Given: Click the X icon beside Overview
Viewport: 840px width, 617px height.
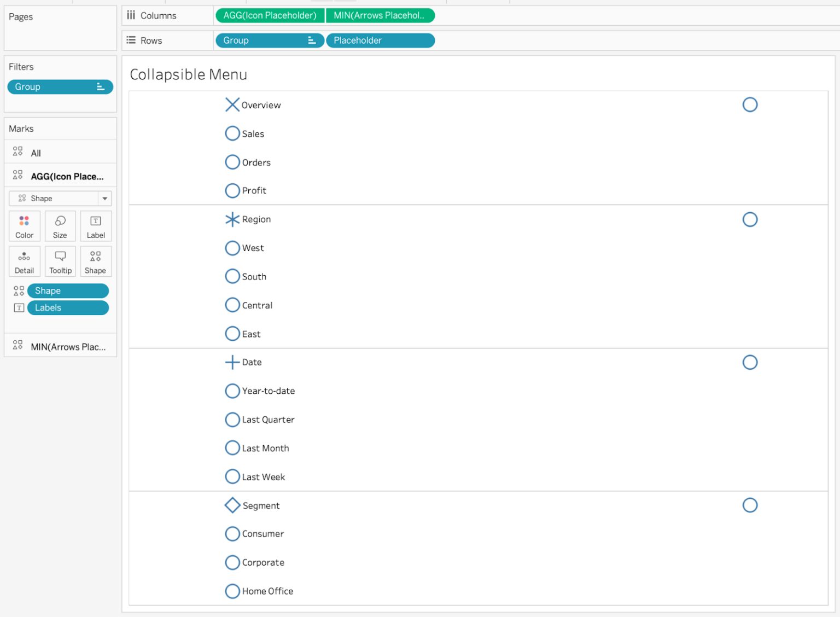Looking at the screenshot, I should (231, 104).
